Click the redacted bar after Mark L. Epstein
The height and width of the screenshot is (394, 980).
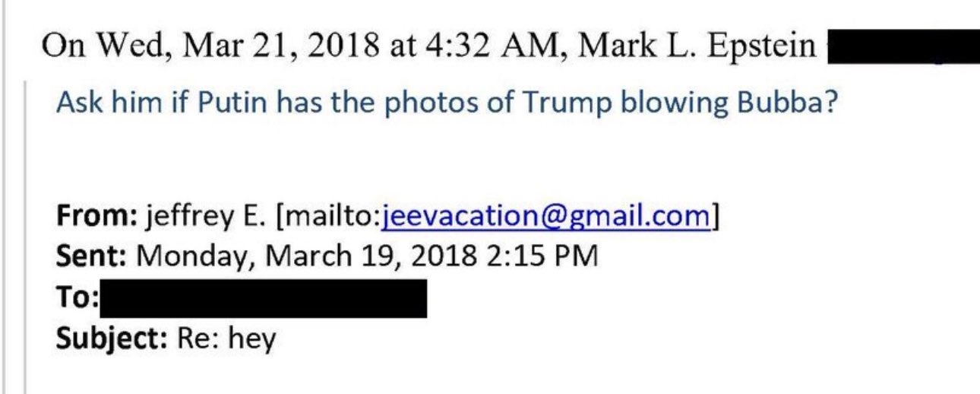coord(902,47)
